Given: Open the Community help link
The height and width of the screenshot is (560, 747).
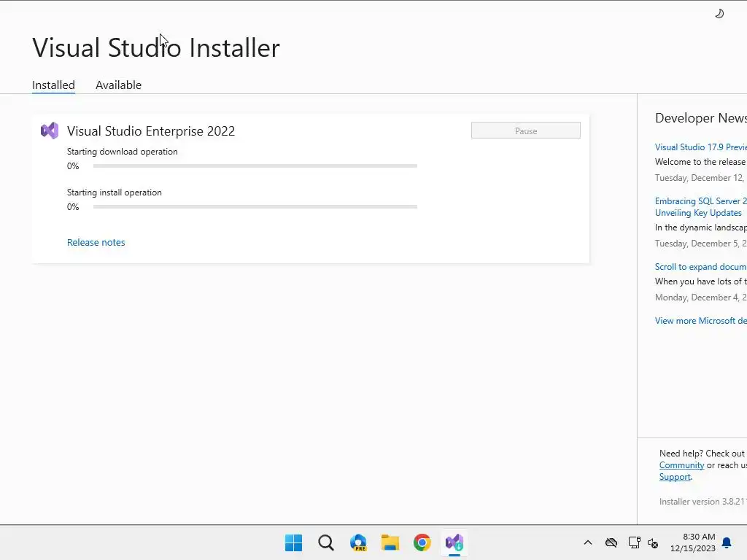Looking at the screenshot, I should [682, 465].
